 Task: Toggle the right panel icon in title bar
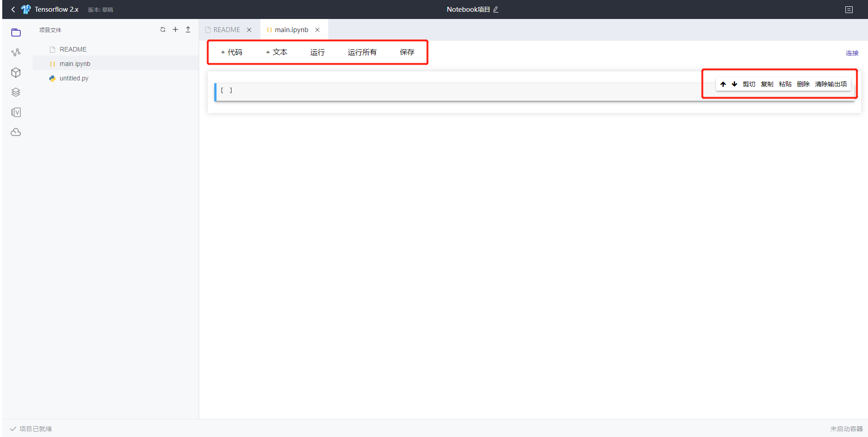[x=849, y=9]
